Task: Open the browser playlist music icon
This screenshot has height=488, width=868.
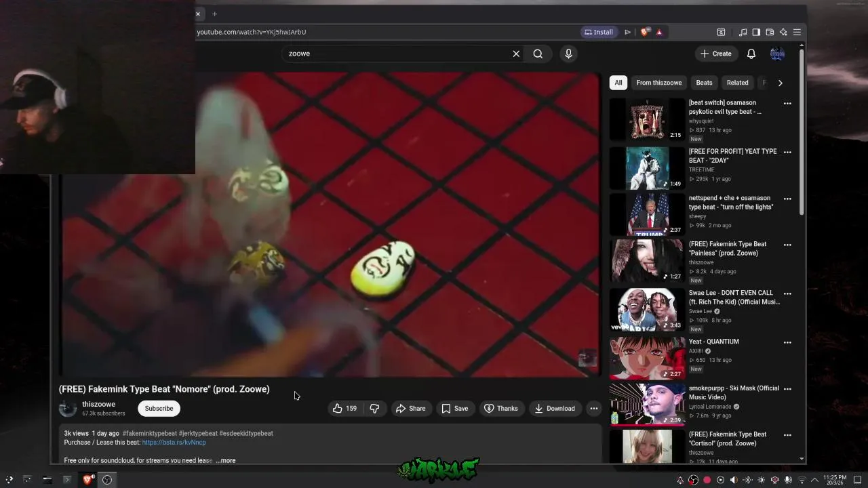Action: 743,32
